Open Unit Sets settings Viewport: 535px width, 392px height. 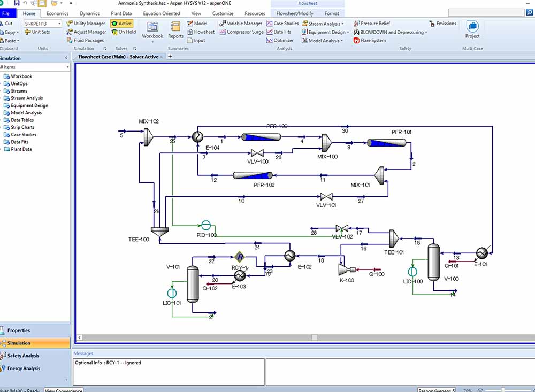point(37,32)
